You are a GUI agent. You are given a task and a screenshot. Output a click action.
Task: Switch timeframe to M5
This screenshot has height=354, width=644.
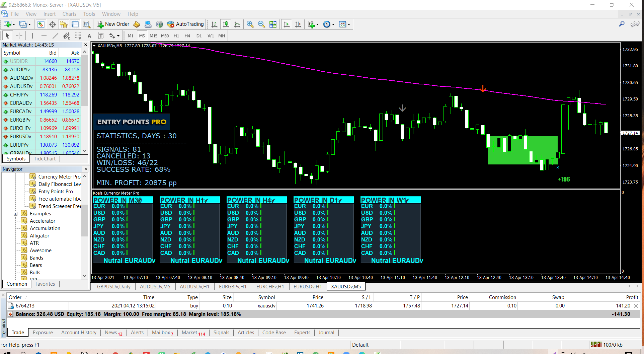click(142, 36)
